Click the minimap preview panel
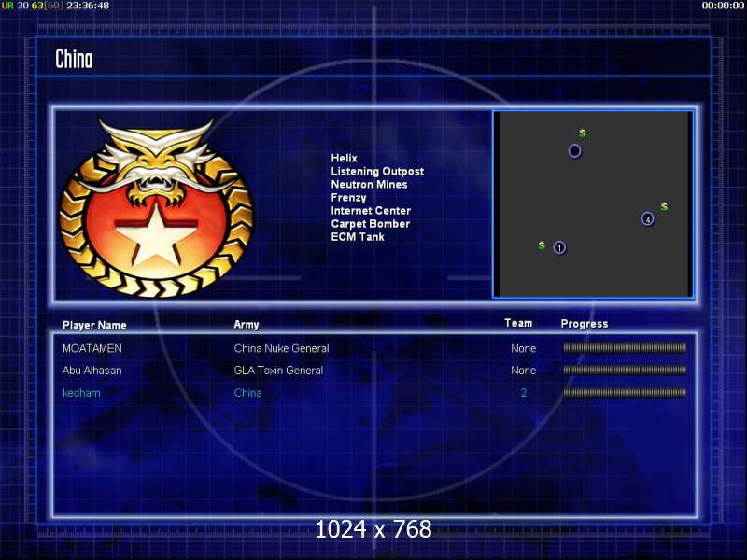 593,204
